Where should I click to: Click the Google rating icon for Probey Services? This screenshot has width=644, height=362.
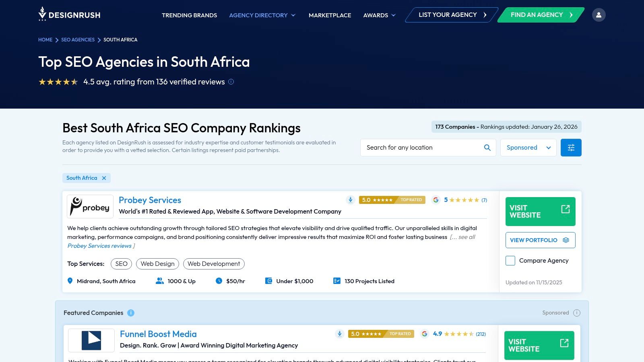click(x=436, y=200)
